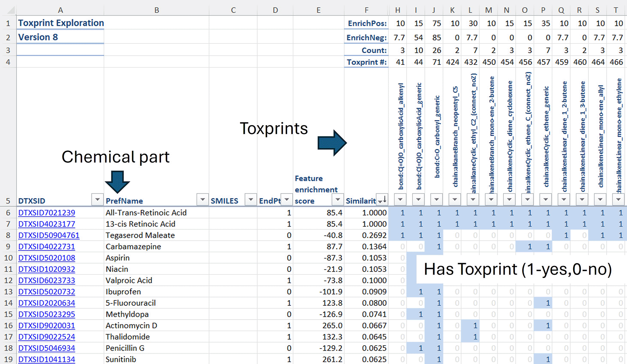The height and width of the screenshot is (364, 627).
Task: Open column T mono-ene_ethylene filter dropdown
Action: click(x=618, y=199)
